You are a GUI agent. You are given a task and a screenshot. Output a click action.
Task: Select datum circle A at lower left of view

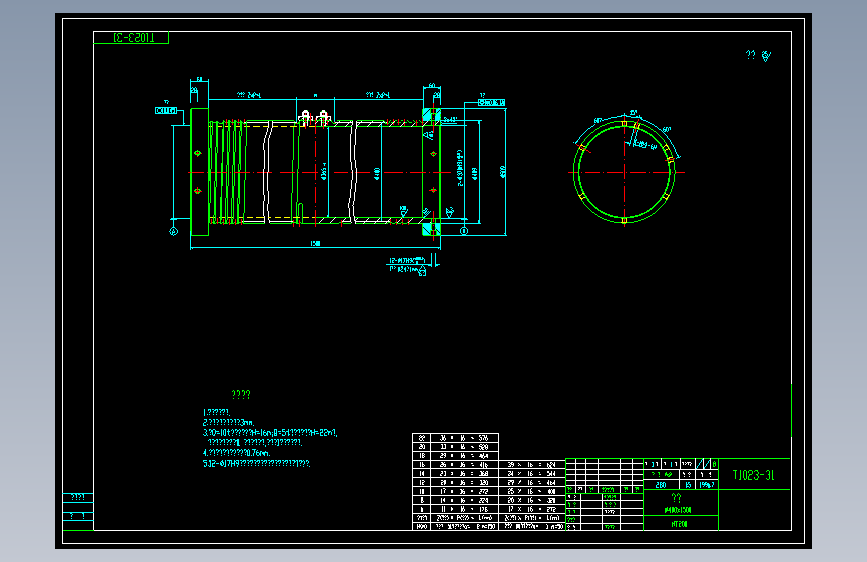tap(173, 231)
